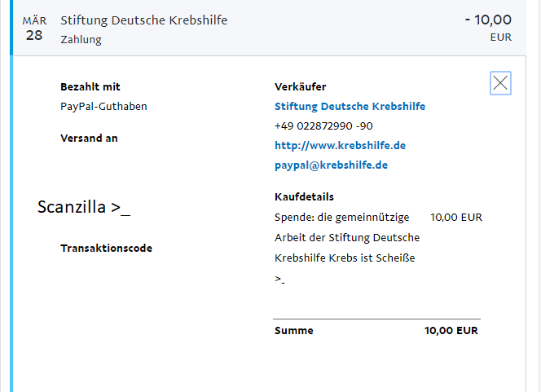Click the -10,00 EUR amount in header
This screenshot has width=541, height=392.
coord(488,27)
